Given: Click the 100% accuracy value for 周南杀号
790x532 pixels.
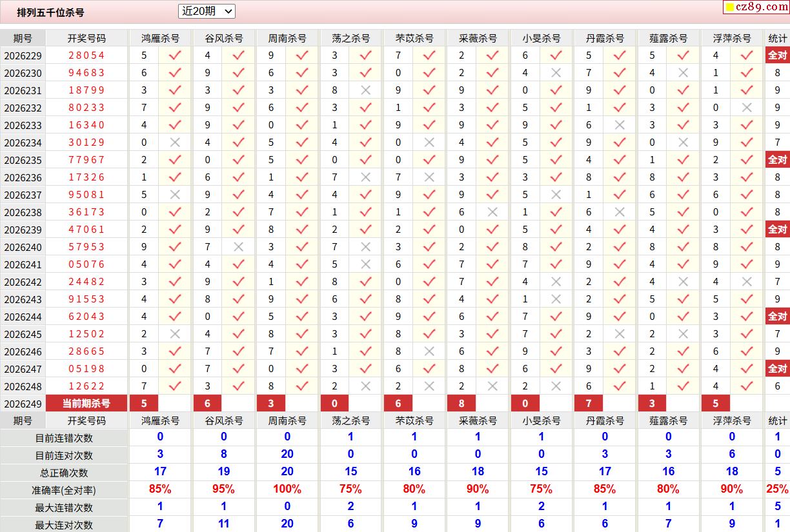Looking at the screenshot, I should (x=287, y=489).
